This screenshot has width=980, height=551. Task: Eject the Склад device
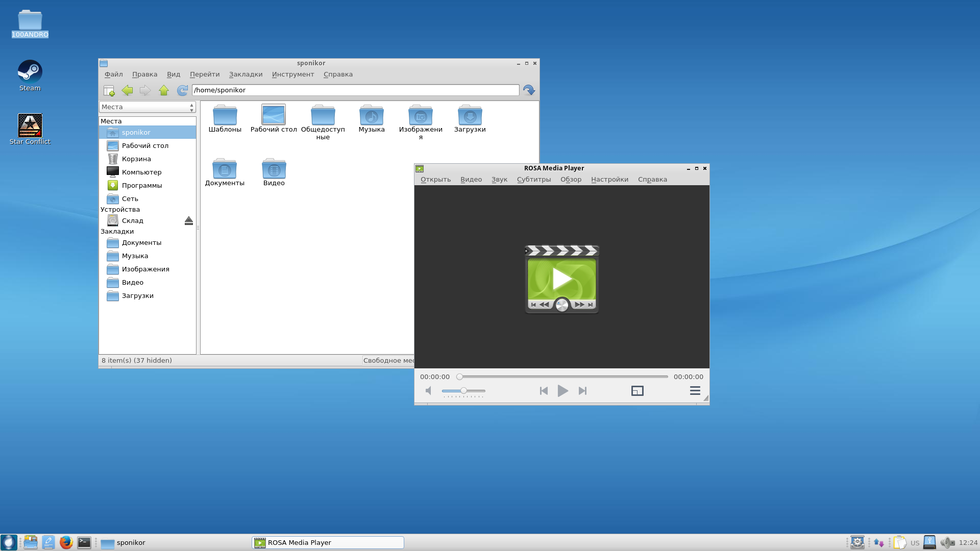[x=188, y=220]
